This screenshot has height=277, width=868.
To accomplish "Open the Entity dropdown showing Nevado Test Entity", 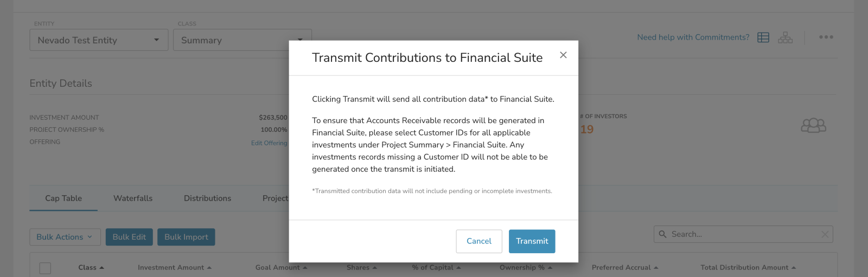I will (99, 40).
